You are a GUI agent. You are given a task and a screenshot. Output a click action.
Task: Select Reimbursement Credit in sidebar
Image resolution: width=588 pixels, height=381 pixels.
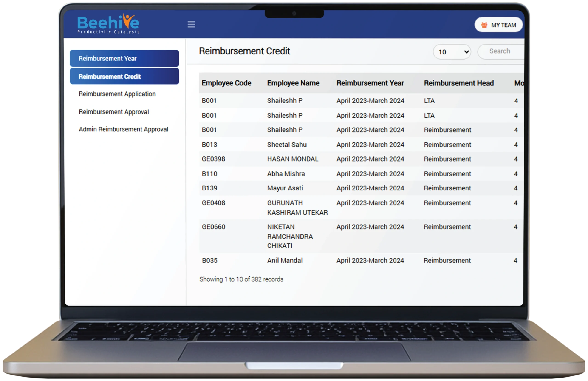124,76
